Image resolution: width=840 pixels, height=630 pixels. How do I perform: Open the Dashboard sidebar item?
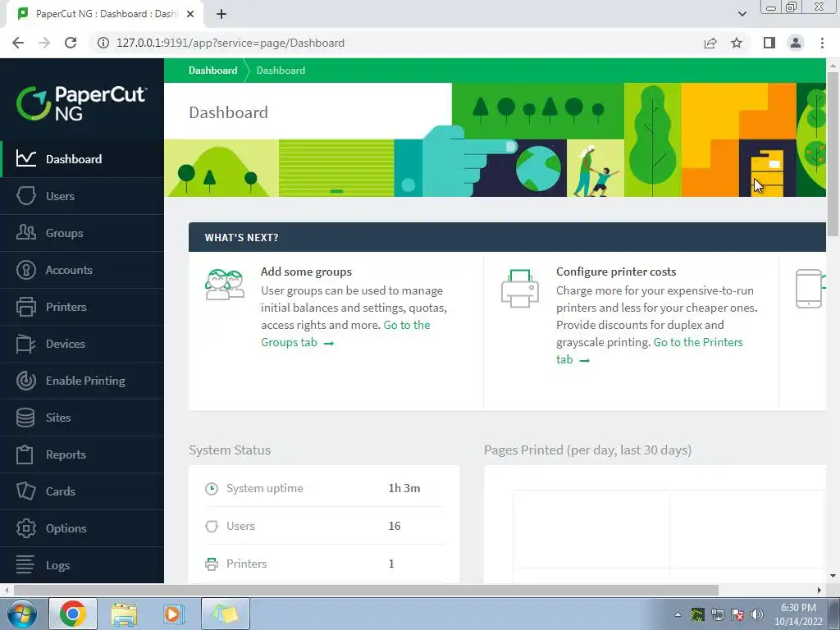click(x=82, y=159)
